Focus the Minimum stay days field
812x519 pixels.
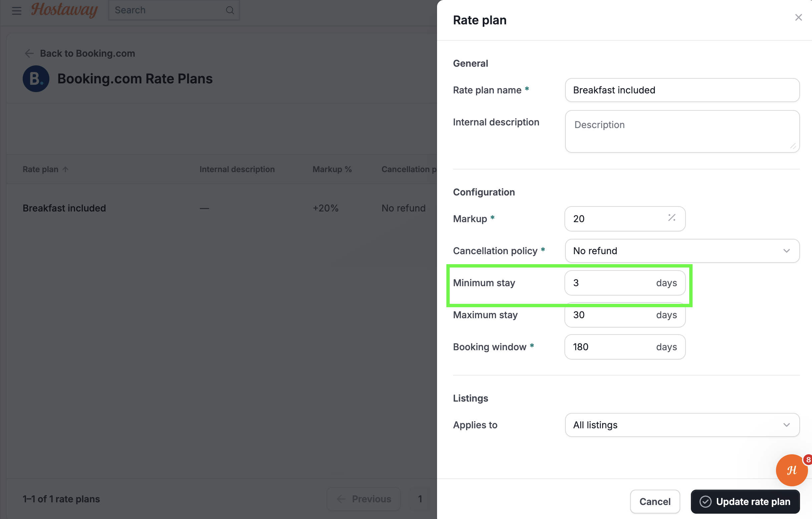pos(625,283)
